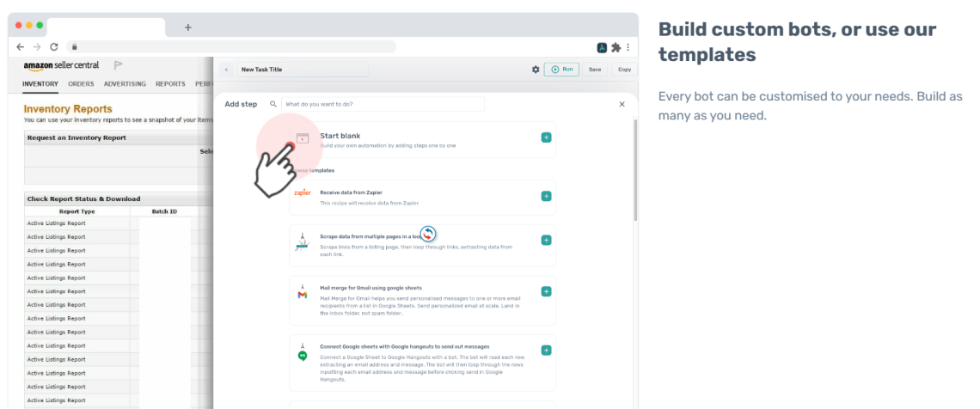Add the Receive data from Zapier template
This screenshot has width=980, height=409.
546,196
